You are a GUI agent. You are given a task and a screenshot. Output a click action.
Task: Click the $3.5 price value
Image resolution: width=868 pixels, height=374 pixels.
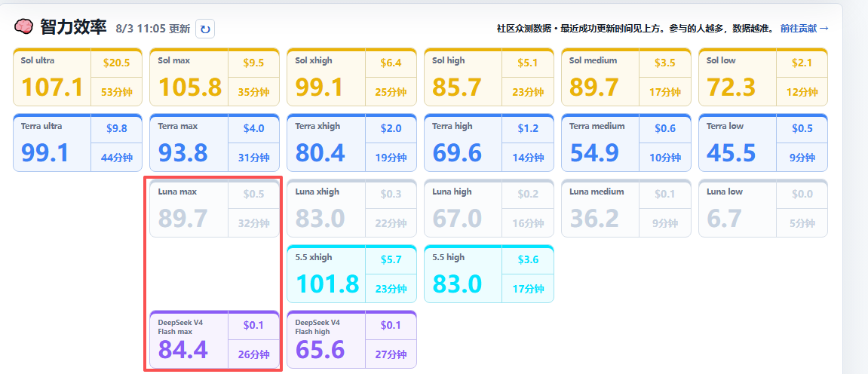665,63
